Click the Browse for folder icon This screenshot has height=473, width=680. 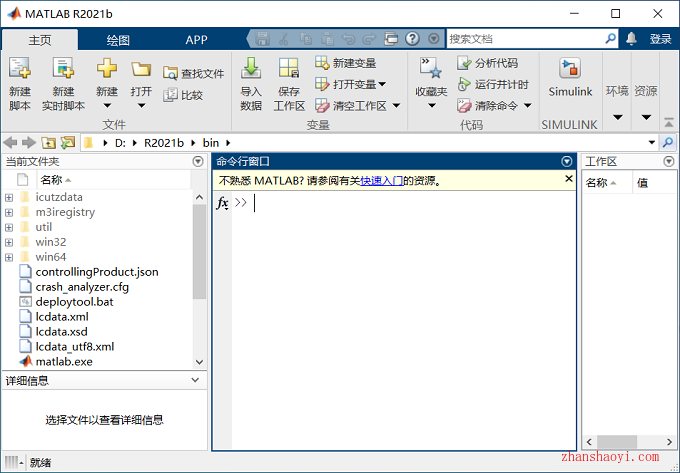(68, 143)
